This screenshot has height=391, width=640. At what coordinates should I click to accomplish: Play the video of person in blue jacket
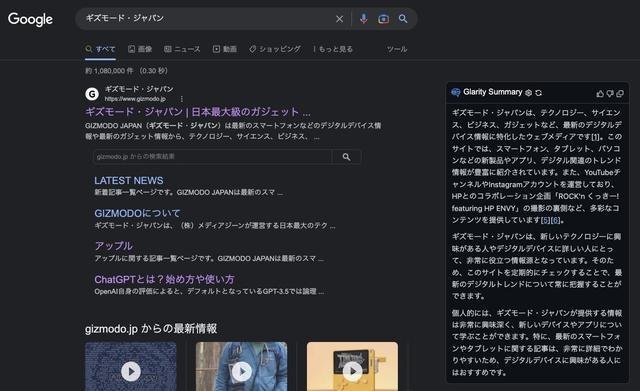[x=242, y=371]
